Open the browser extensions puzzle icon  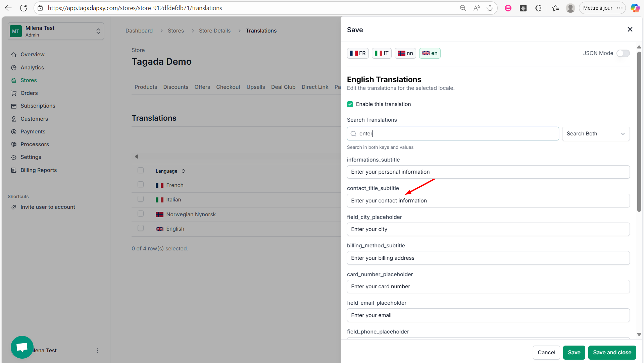tap(538, 8)
